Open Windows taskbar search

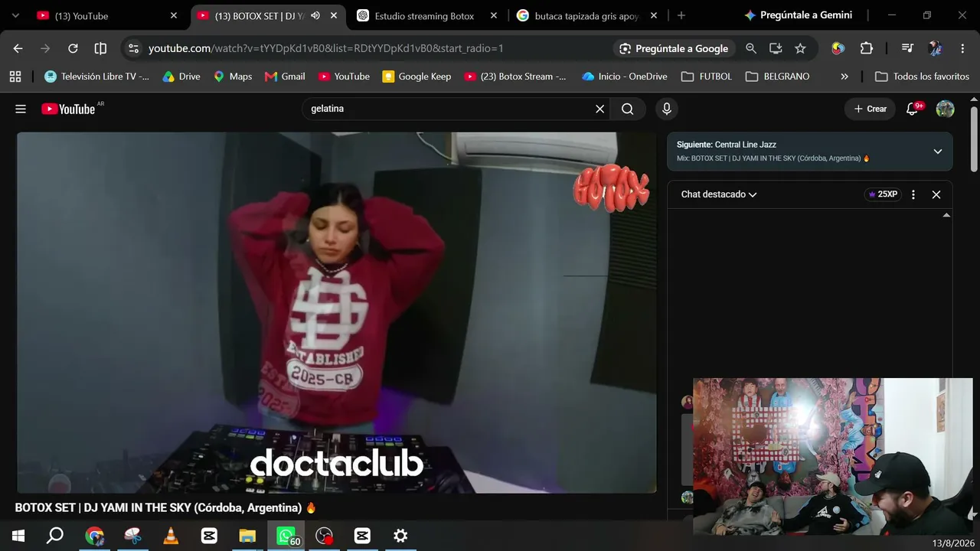[55, 536]
